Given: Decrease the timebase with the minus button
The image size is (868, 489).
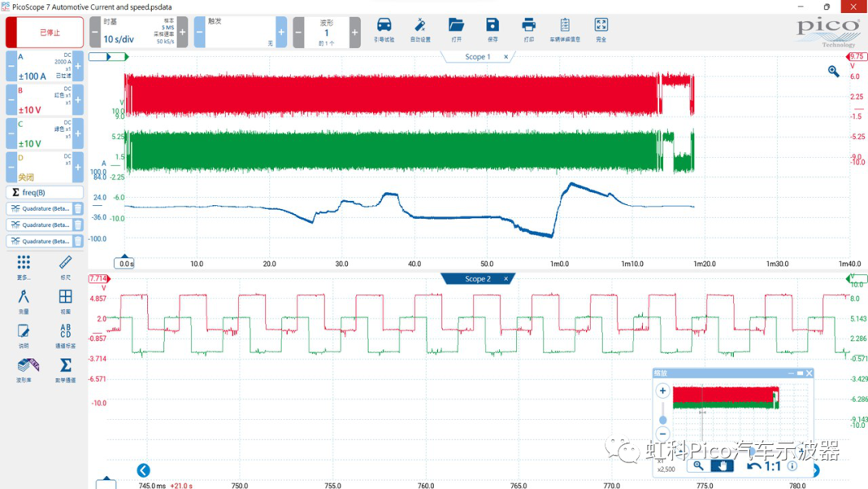Looking at the screenshot, I should (95, 32).
